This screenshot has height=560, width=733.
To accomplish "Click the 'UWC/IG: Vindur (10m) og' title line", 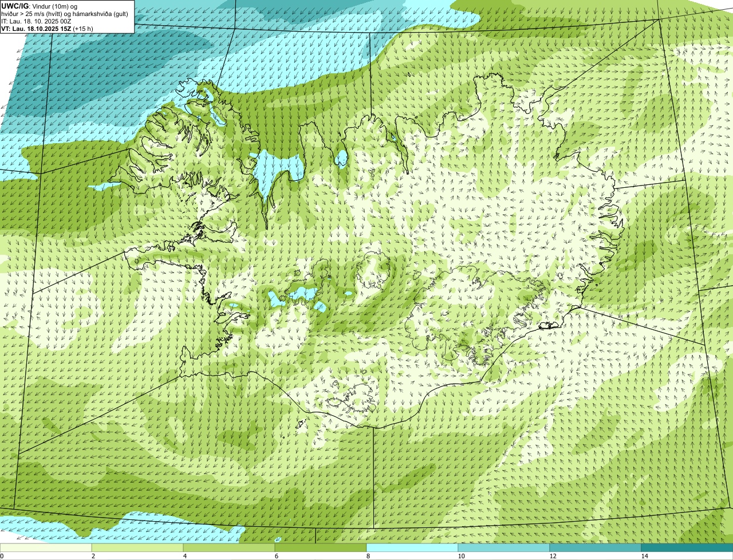I will tap(39, 6).
